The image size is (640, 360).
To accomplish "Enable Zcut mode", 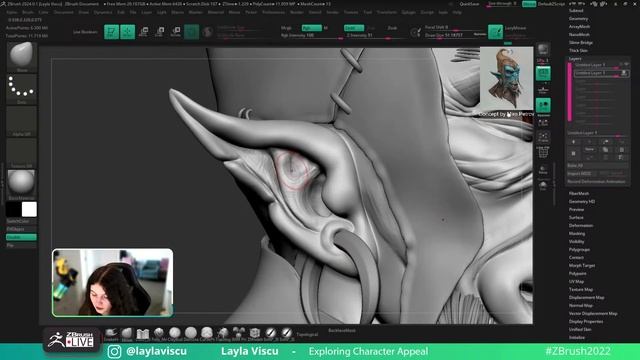I will [392, 28].
